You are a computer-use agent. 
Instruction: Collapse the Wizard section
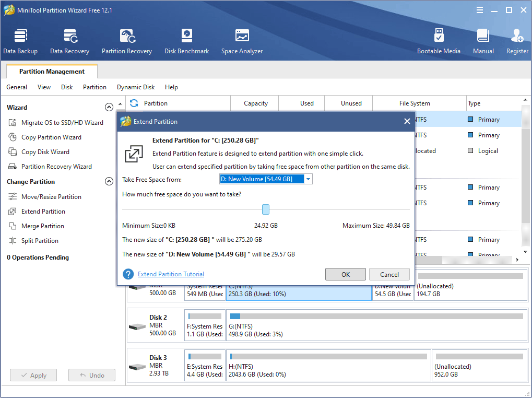[109, 107]
